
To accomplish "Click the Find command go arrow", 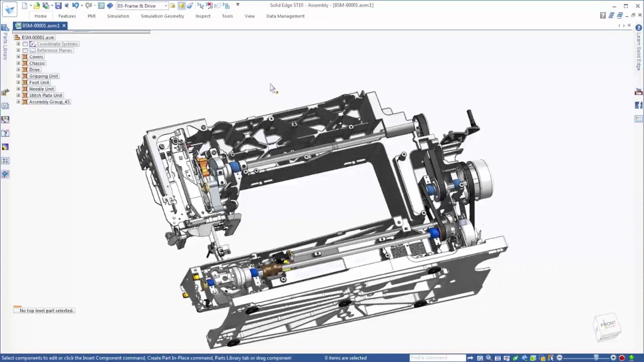I will point(470,358).
